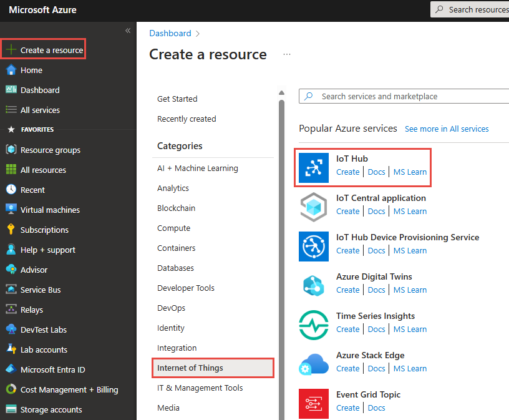Open Docs for IoT Hub Device Provisioning Service
509x420 pixels.
tap(376, 250)
